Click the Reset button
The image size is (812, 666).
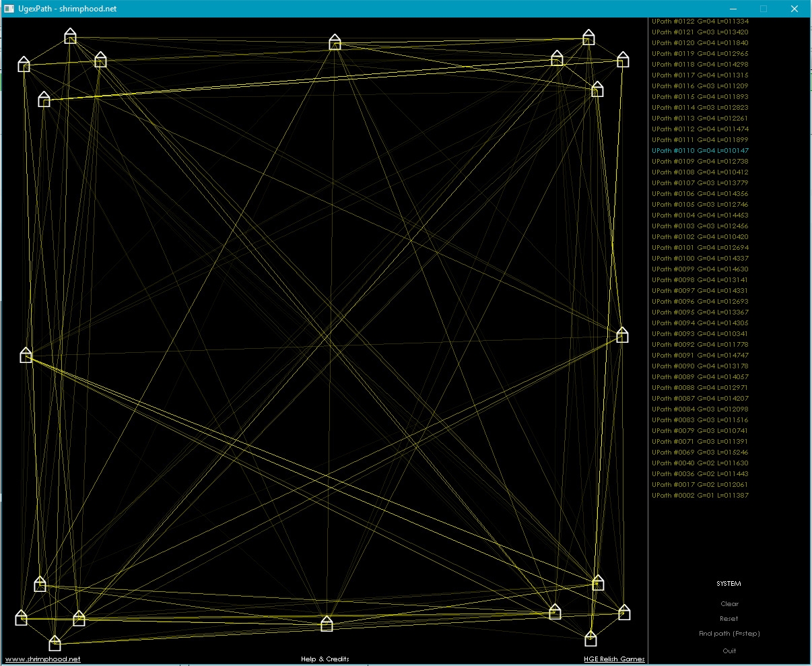pyautogui.click(x=729, y=619)
